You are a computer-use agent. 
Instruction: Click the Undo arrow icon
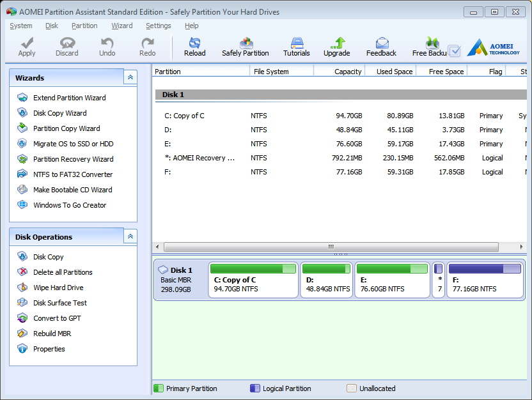coord(107,43)
